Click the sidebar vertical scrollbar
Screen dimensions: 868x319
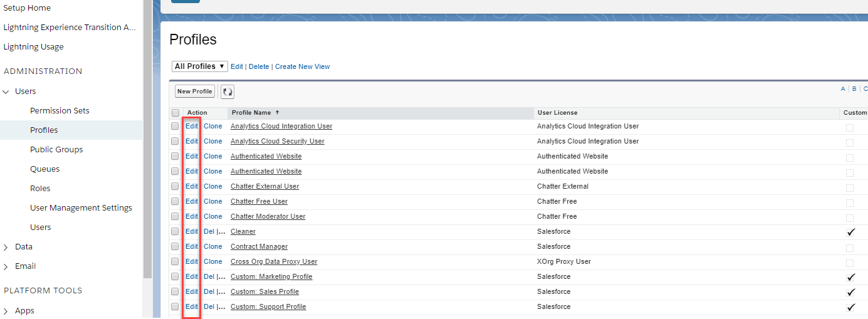pos(147,138)
